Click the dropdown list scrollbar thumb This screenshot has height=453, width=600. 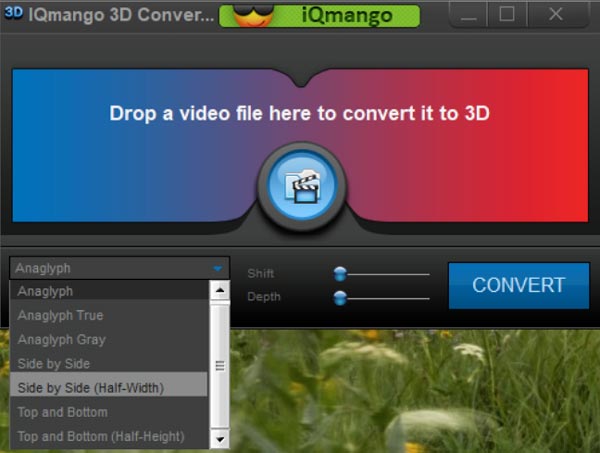click(x=220, y=366)
